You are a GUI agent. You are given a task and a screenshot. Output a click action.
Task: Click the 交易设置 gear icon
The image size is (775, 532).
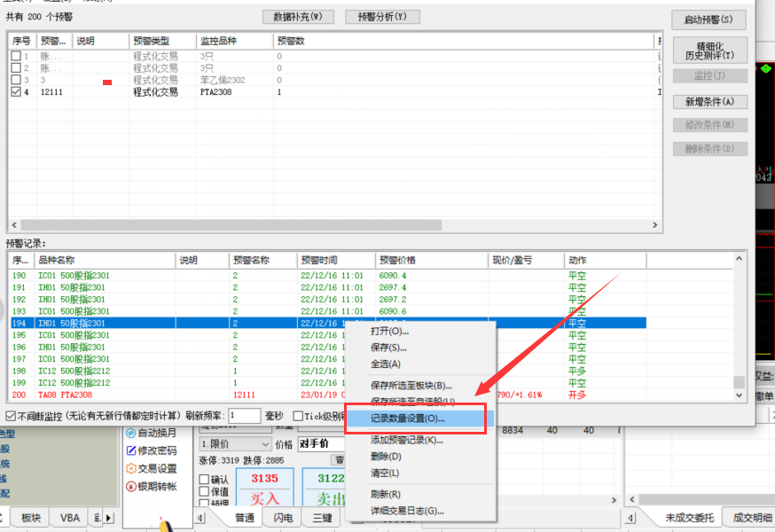[x=131, y=468]
